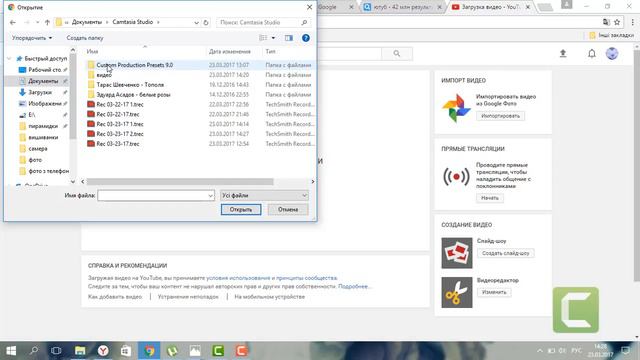Click the navigation pane scroll down arrow
Screen dimensions: 640x360
[x=73, y=182]
